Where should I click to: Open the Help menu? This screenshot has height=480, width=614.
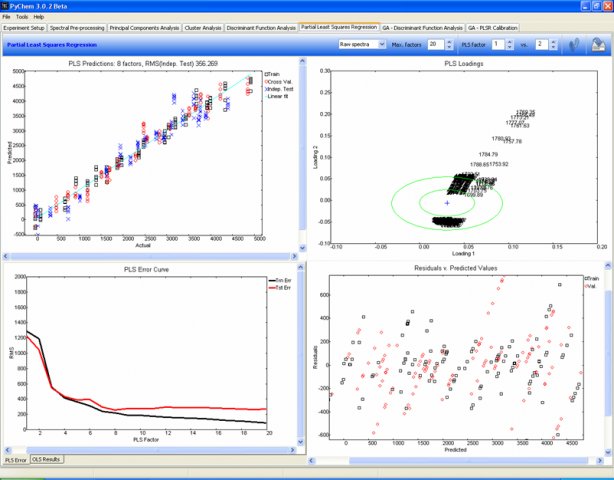[38, 17]
